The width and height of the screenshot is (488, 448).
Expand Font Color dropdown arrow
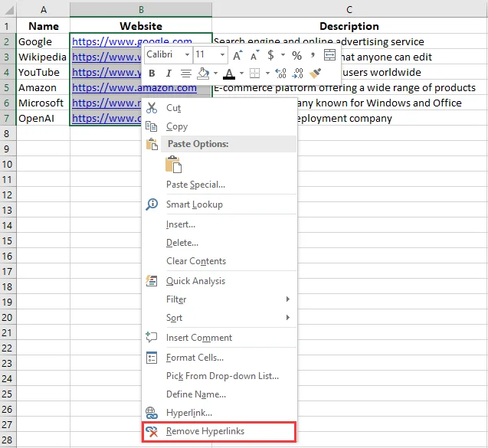(241, 74)
